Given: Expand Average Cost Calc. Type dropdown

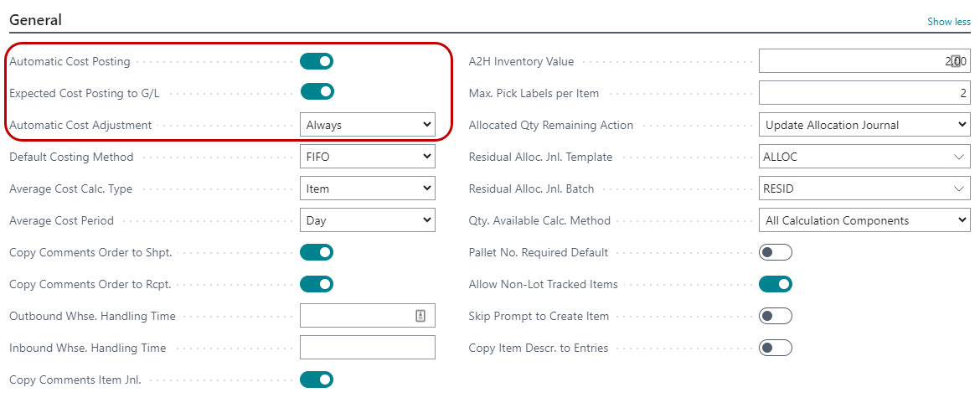Looking at the screenshot, I should click(x=367, y=189).
